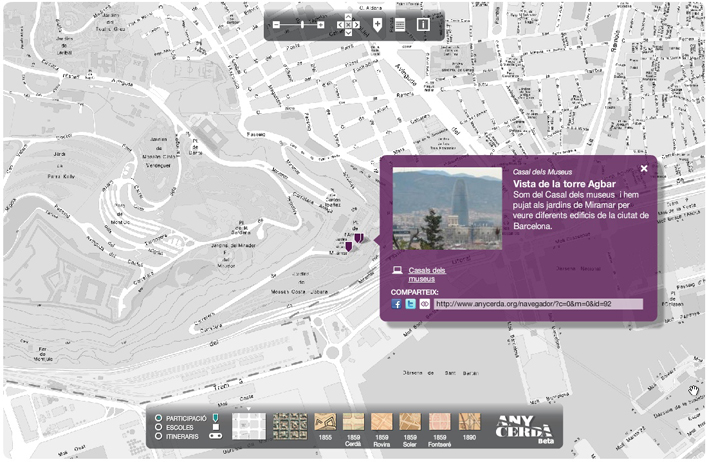Add a new map marker pin
This screenshot has width=709, height=462.
tap(377, 24)
